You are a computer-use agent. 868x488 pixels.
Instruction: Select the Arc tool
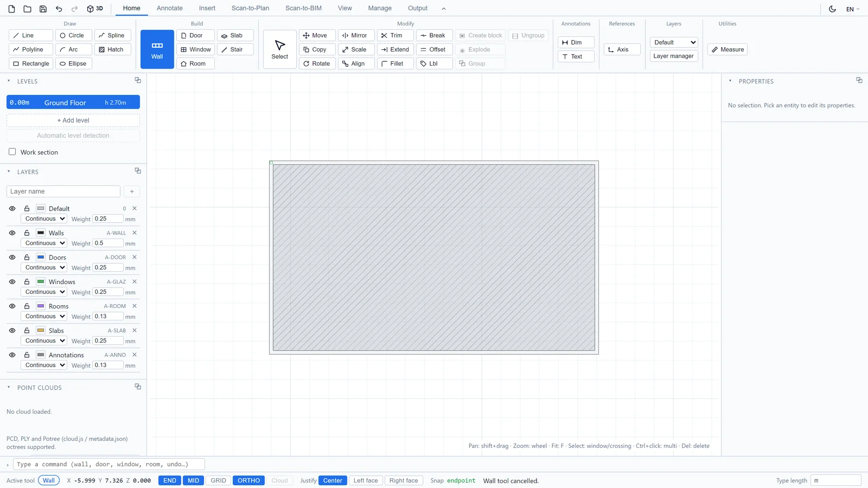73,49
